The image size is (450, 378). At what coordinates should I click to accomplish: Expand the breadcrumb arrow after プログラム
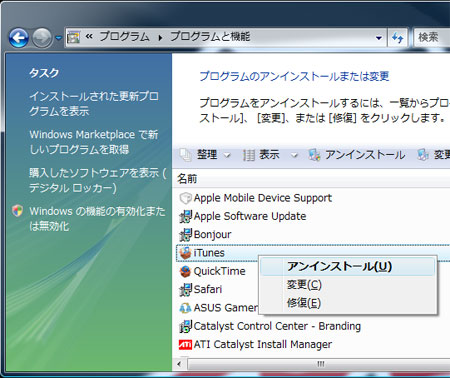160,38
